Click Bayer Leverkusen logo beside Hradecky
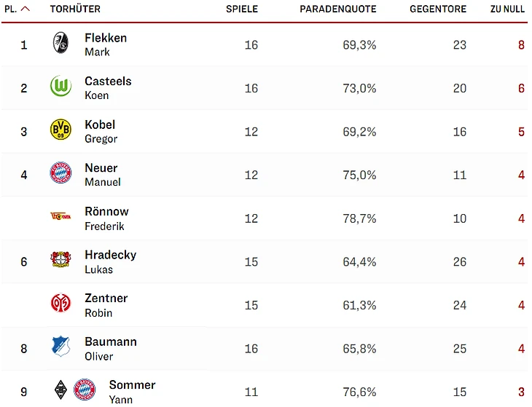The image size is (532, 407). [x=60, y=261]
